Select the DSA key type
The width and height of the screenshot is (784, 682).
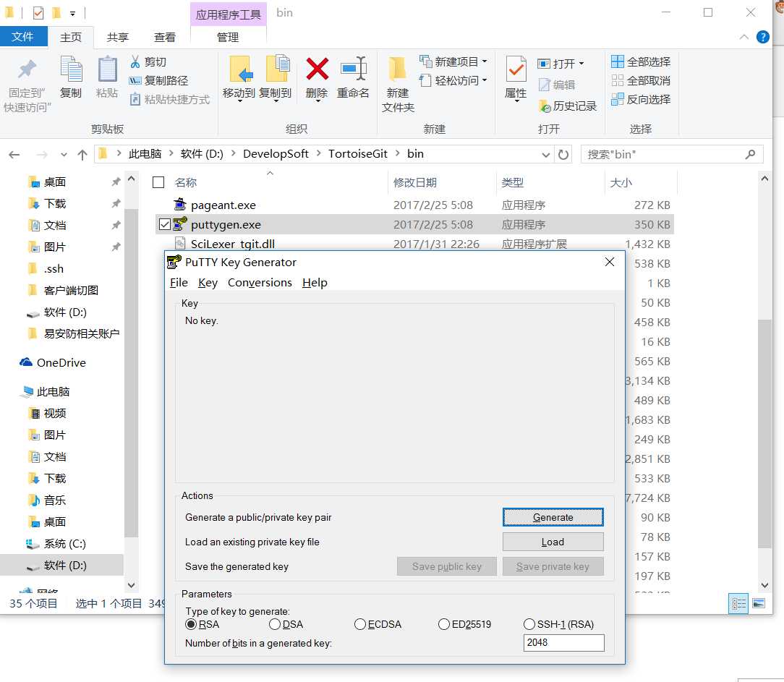275,624
